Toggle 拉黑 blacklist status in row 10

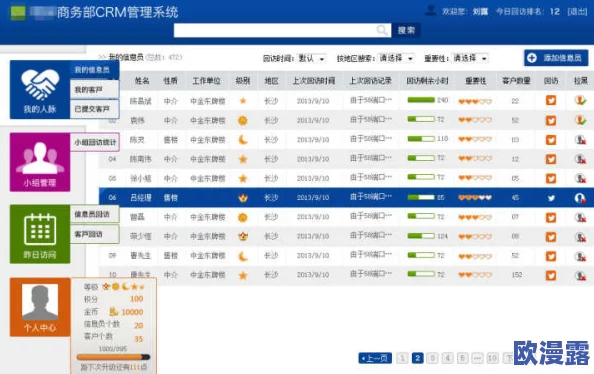click(x=580, y=275)
